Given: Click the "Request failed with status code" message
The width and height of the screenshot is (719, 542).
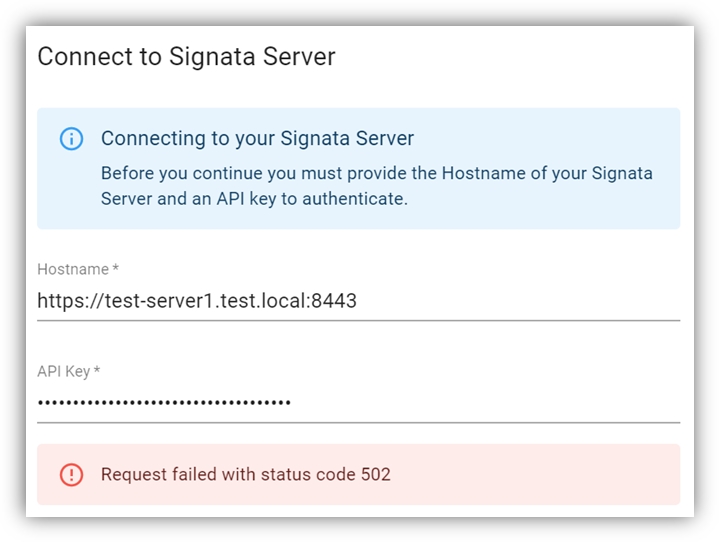Looking at the screenshot, I should [228, 474].
